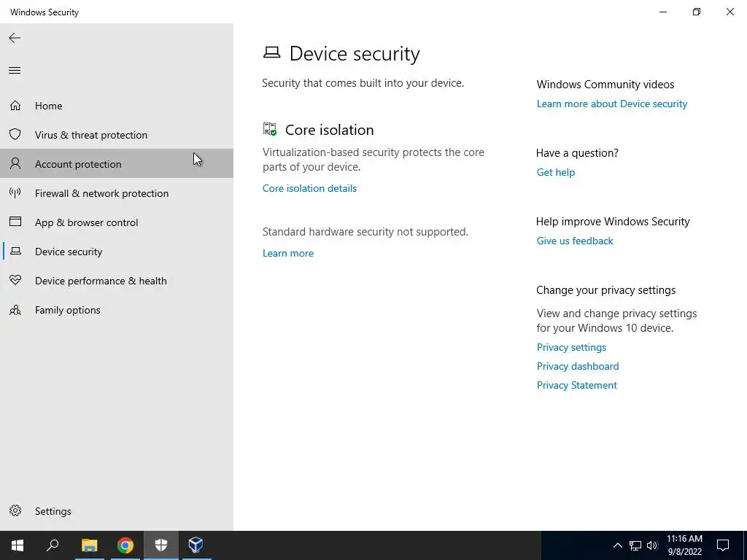Open Settings label at sidebar bottom
The image size is (747, 560).
pos(53,511)
